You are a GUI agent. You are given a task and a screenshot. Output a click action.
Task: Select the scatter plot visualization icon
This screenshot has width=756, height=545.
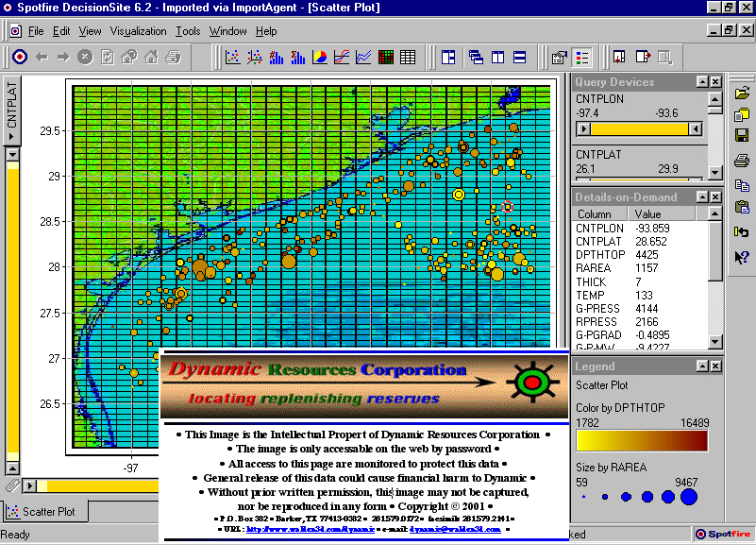tap(231, 58)
